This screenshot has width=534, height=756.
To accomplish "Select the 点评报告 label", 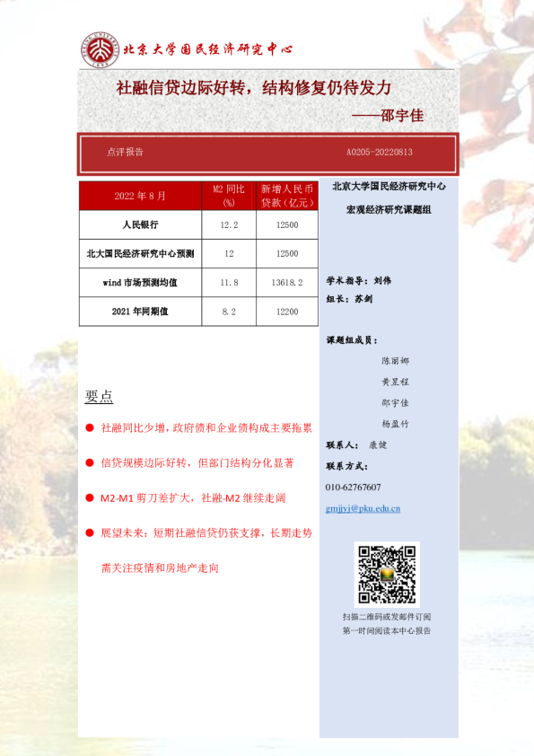I will [x=126, y=152].
